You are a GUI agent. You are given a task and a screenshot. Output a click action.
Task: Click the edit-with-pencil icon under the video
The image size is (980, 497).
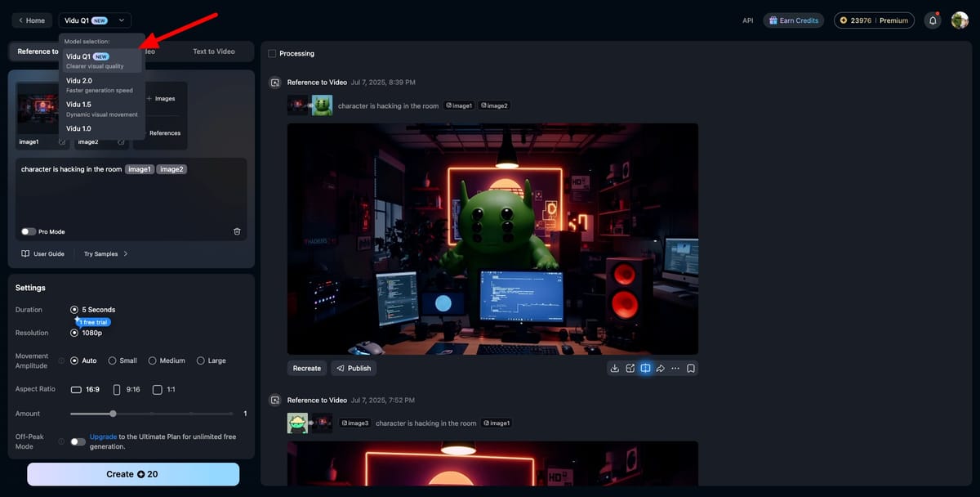point(630,369)
